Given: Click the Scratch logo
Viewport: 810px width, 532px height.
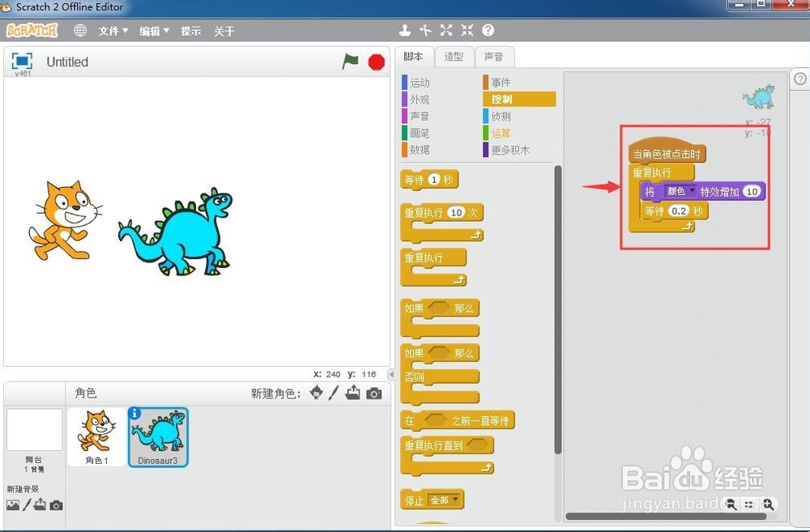Looking at the screenshot, I should [x=32, y=31].
